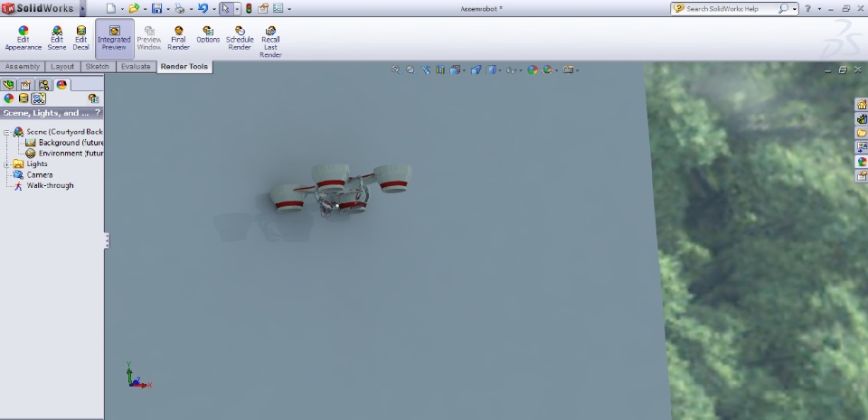Open the Select tool dropdown arrow
The image size is (868, 420).
(x=237, y=9)
